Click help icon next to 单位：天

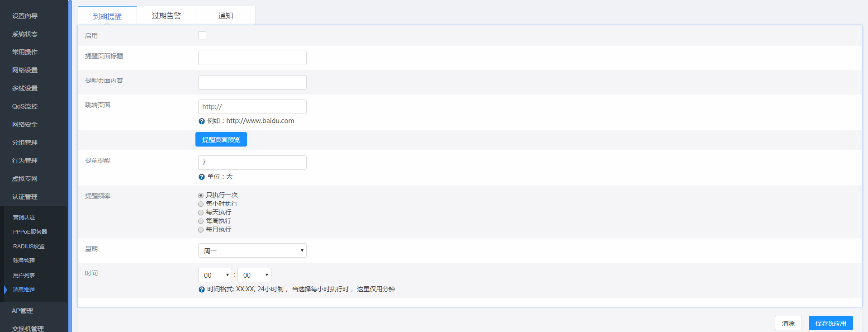tap(202, 177)
